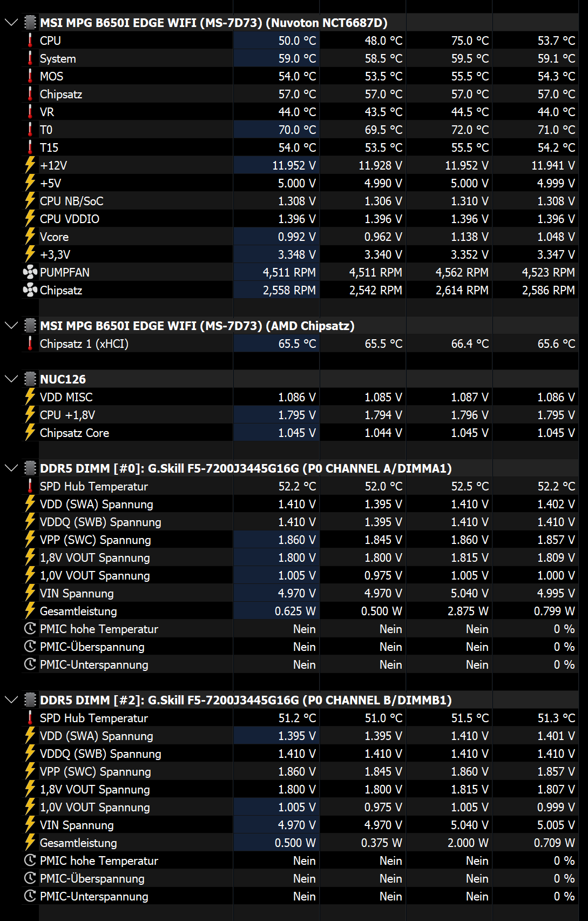Image resolution: width=588 pixels, height=921 pixels.
Task: Select the VDD MISC label
Action: [x=66, y=397]
